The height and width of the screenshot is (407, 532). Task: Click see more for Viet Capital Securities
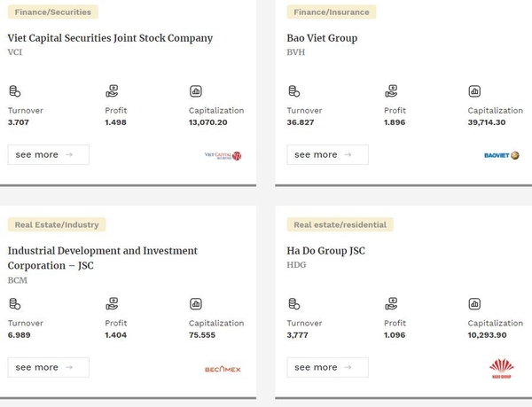coord(49,154)
